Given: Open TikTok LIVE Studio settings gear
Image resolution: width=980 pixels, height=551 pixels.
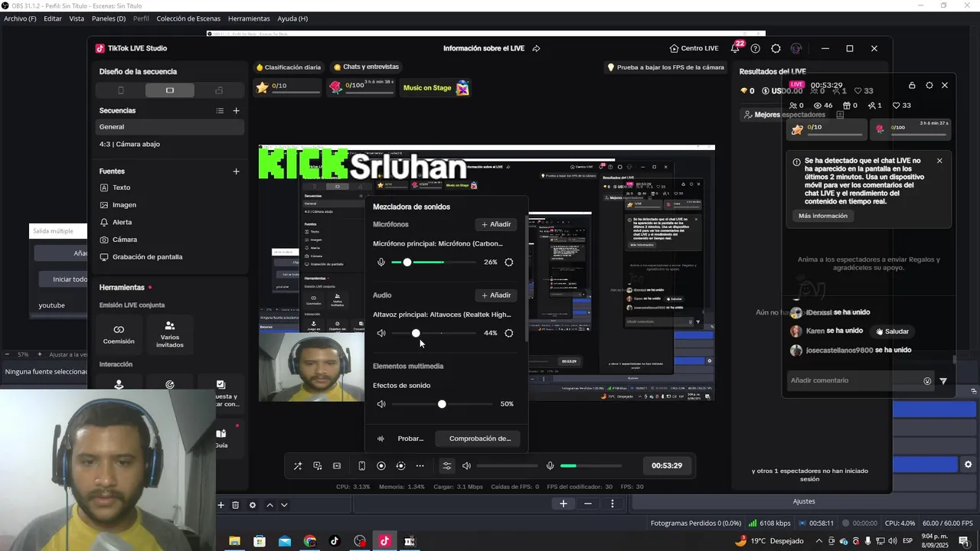Looking at the screenshot, I should click(x=776, y=48).
